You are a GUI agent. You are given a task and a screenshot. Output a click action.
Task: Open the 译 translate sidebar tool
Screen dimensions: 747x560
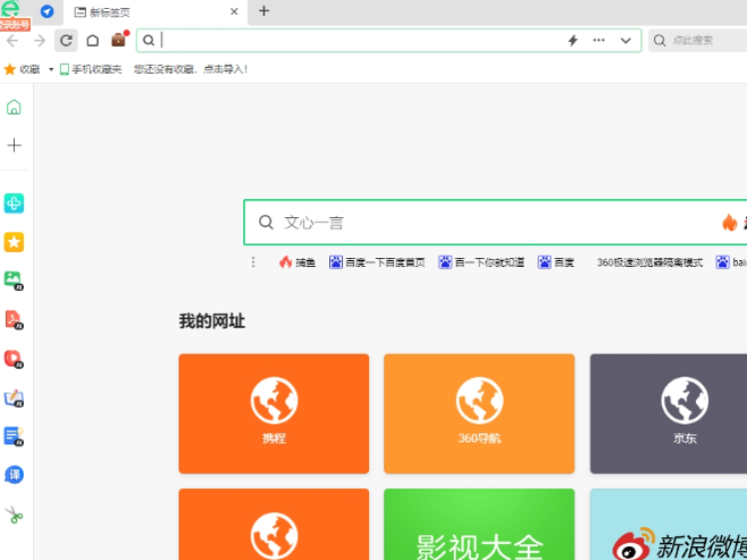[x=14, y=474]
